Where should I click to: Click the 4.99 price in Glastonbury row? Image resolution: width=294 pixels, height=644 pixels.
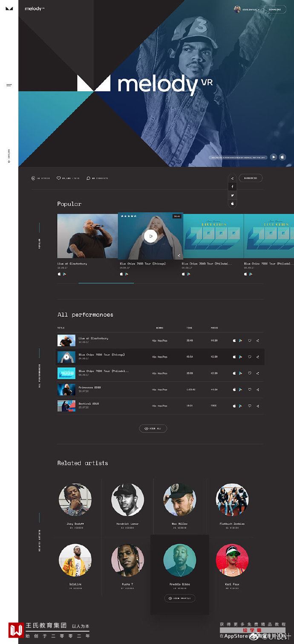[214, 340]
